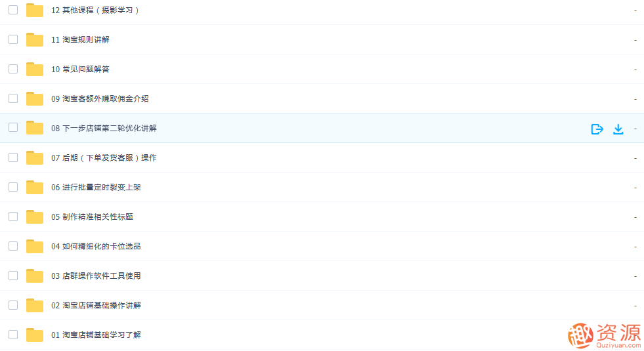Open the 04 如何精细化的卡位选品 folder name
Viewport: 644px width, 351px height.
click(96, 247)
